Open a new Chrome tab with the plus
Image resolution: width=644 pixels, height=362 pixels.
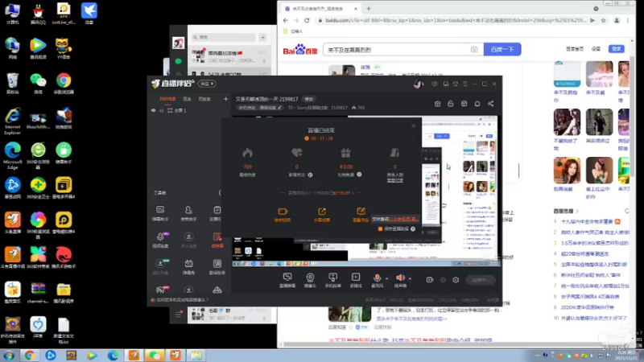click(x=369, y=8)
